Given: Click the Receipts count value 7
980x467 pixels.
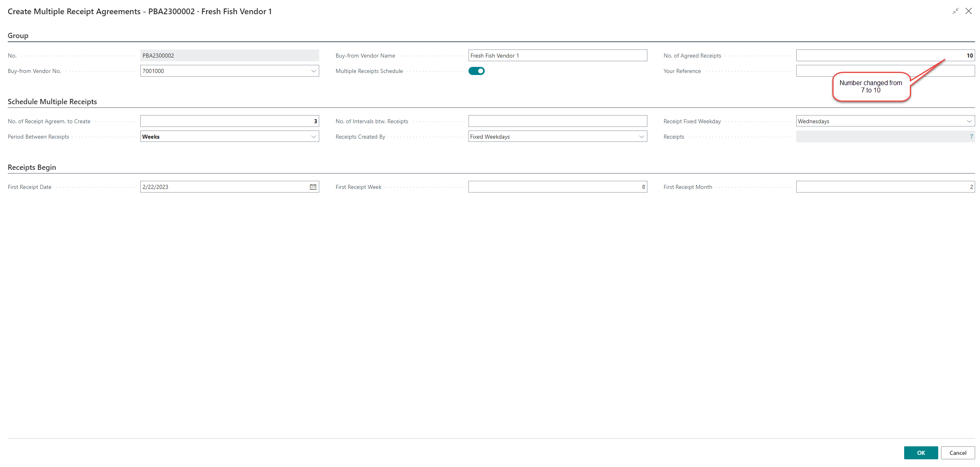Looking at the screenshot, I should click(x=971, y=137).
